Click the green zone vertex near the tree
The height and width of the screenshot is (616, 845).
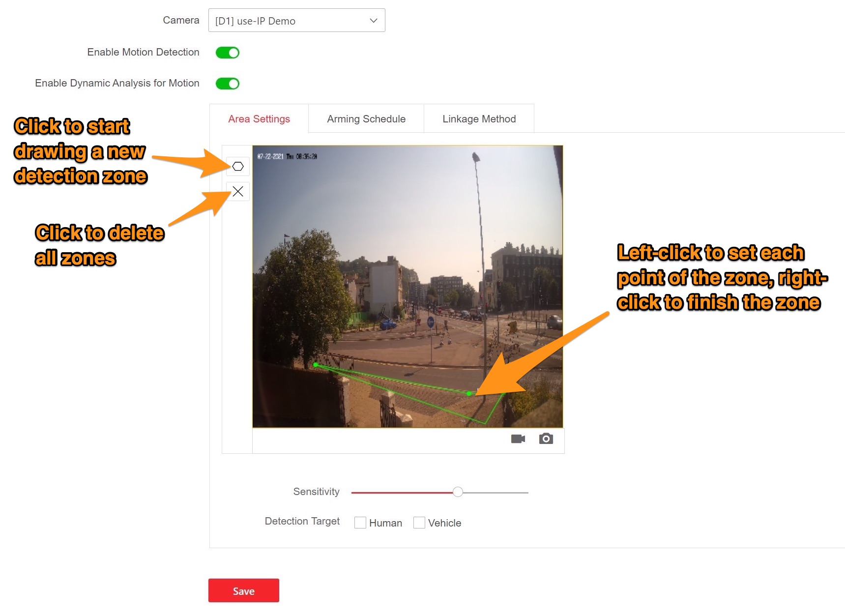pos(316,365)
